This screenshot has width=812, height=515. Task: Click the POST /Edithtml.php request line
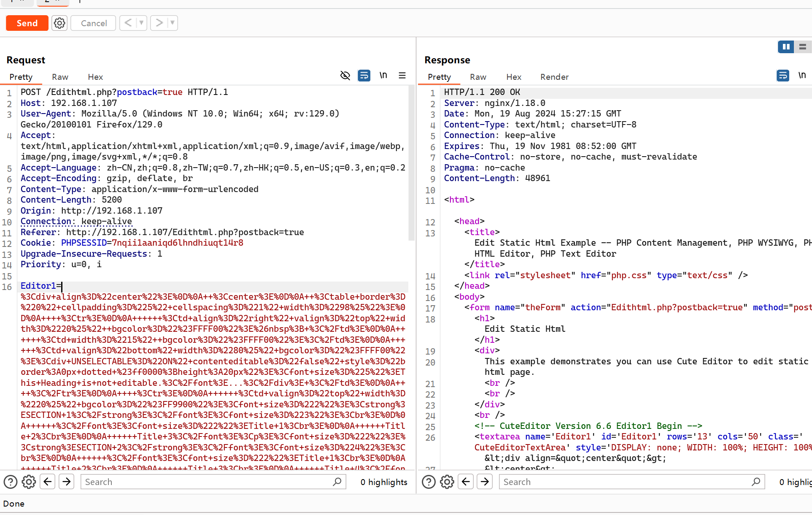pyautogui.click(x=124, y=92)
